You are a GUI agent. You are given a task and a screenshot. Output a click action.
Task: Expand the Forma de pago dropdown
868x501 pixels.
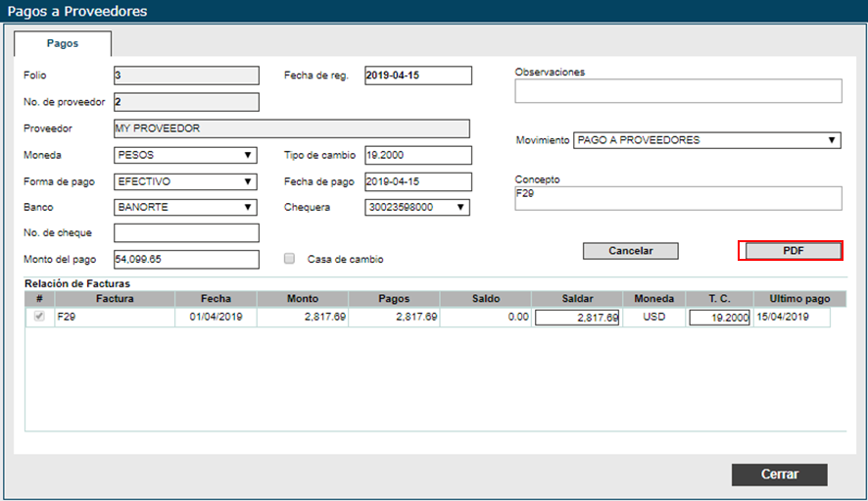[186, 181]
